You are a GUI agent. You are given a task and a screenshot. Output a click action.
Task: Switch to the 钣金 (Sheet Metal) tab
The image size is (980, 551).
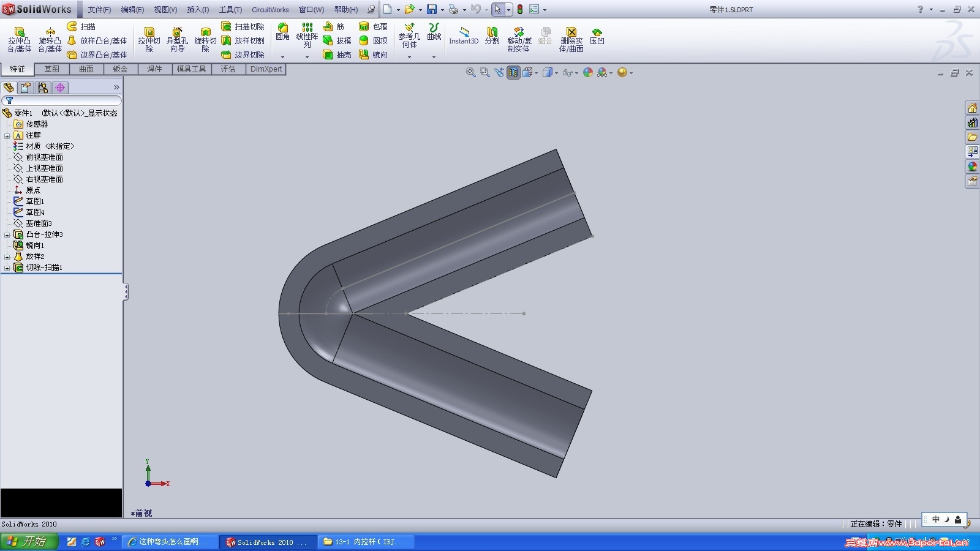pos(121,69)
